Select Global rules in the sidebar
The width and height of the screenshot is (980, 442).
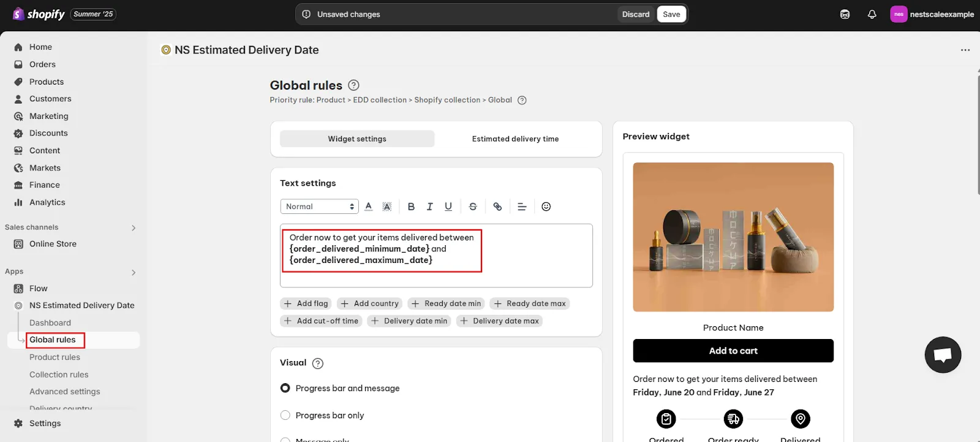pyautogui.click(x=53, y=340)
